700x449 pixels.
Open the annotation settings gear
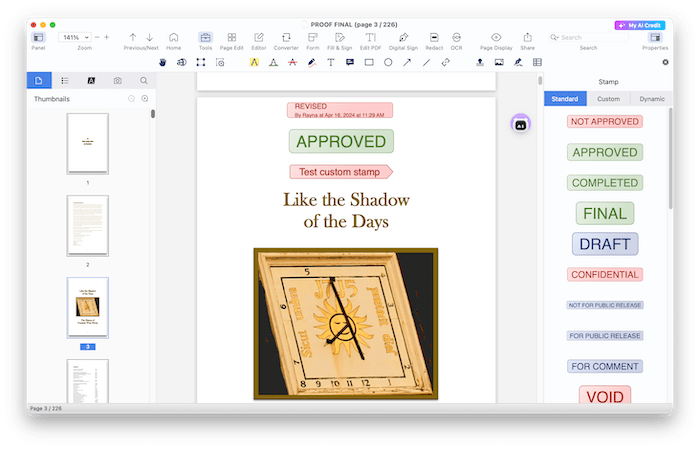point(666,62)
